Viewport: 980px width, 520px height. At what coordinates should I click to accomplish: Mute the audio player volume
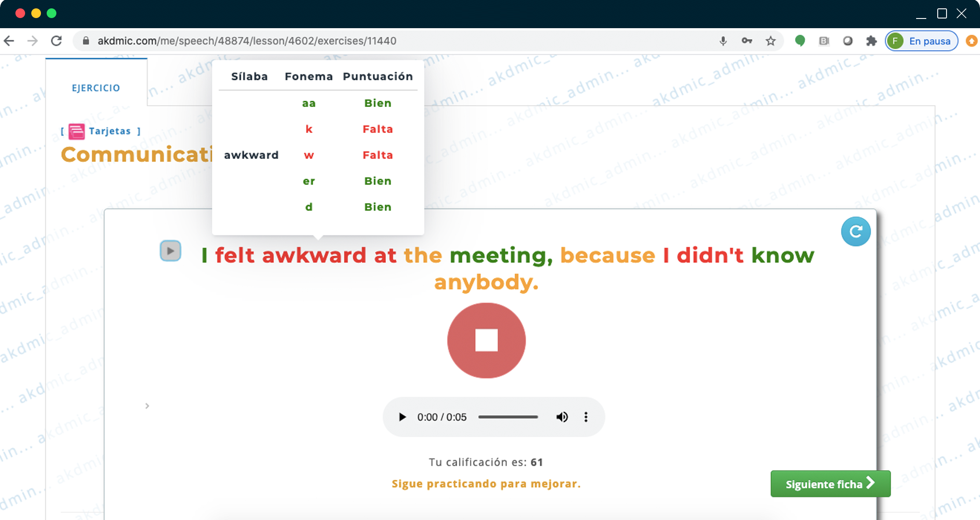[562, 417]
